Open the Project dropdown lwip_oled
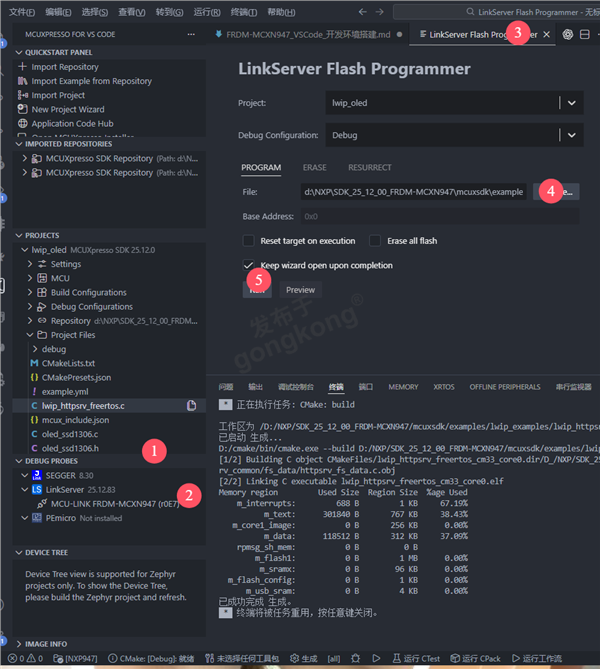This screenshot has width=600, height=669. (454, 103)
